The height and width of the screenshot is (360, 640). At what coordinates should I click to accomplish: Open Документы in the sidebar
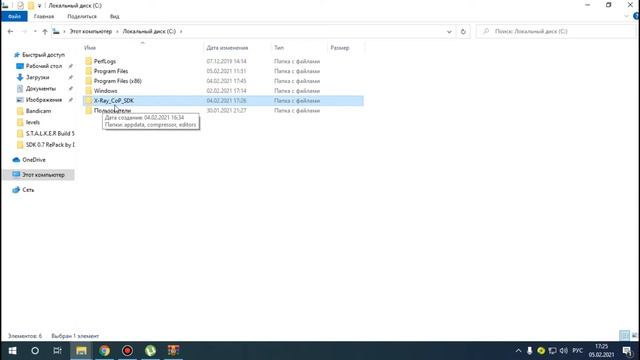click(x=40, y=89)
